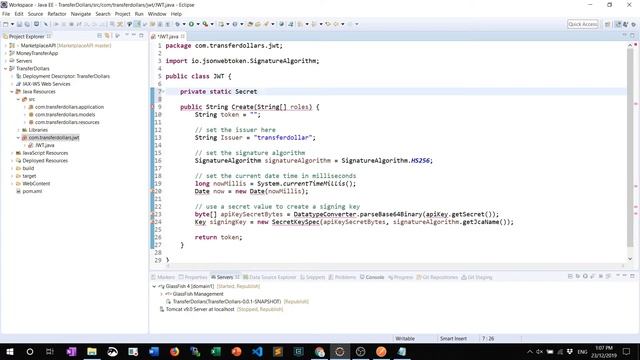The image size is (640, 360).
Task: Click the Open Perspective icon
Action: coord(608,24)
